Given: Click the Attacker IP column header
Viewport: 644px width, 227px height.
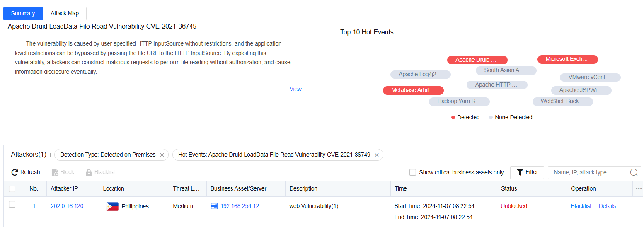Looking at the screenshot, I should (x=64, y=188).
